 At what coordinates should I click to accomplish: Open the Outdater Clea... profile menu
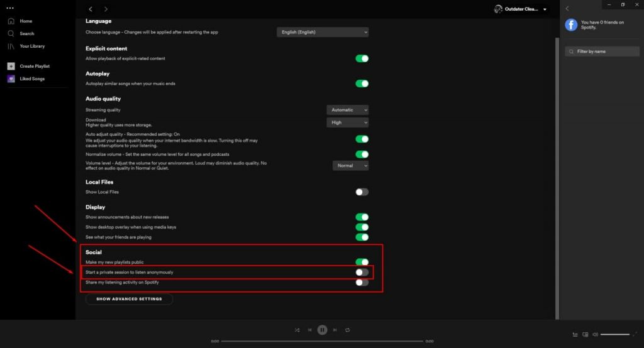point(520,9)
